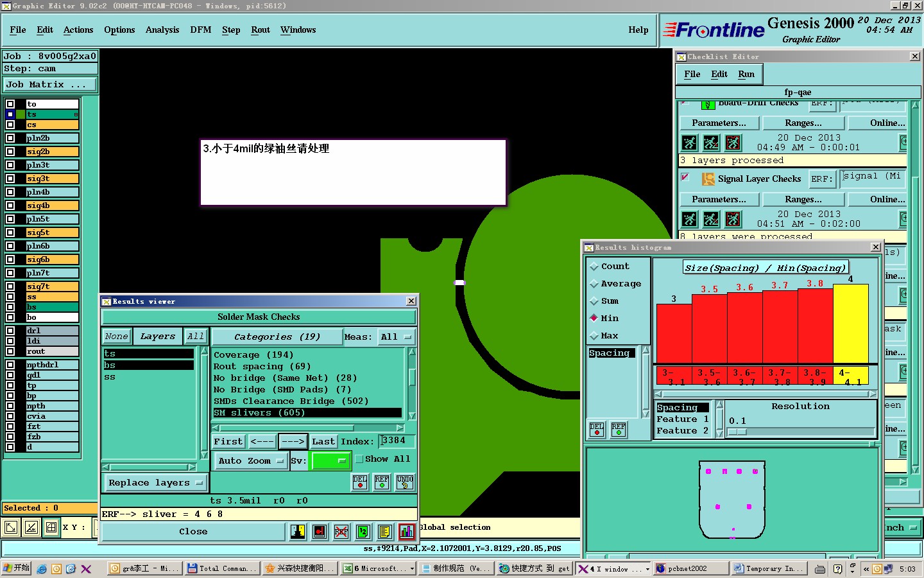Click the clock icon in quick launch
924x578 pixels.
pos(56,569)
